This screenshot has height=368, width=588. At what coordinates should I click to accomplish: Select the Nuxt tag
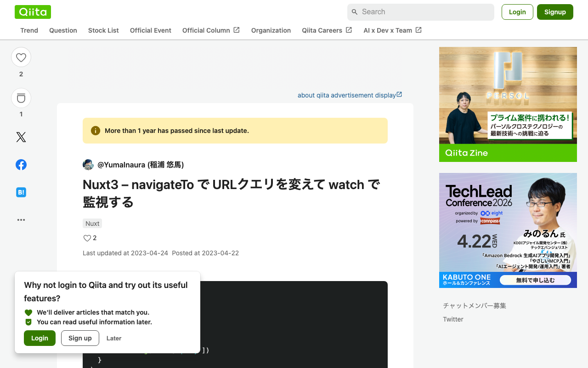92,223
